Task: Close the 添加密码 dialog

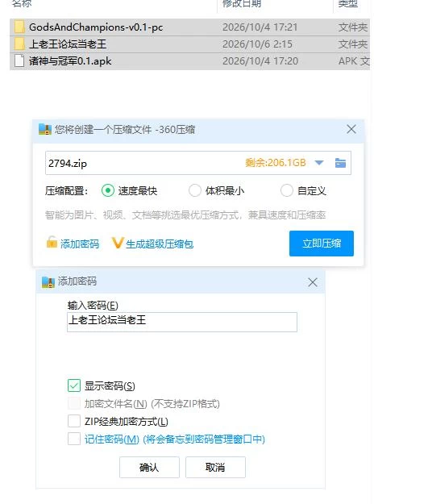Action: coord(312,282)
